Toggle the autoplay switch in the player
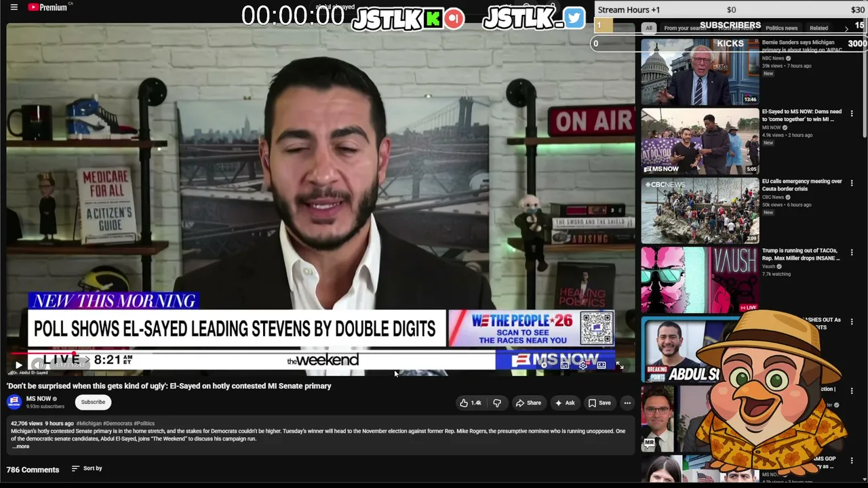The width and height of the screenshot is (868, 488). point(544,365)
